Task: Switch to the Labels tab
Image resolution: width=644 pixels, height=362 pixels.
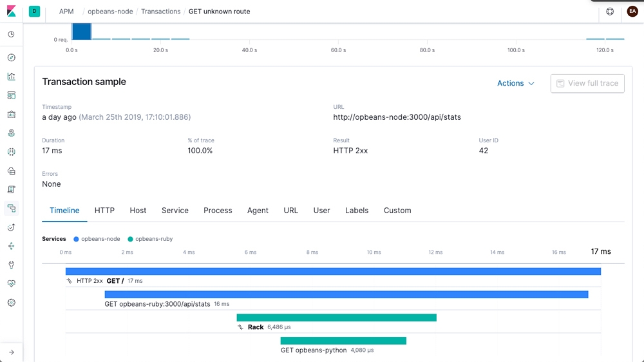Action: click(x=357, y=211)
